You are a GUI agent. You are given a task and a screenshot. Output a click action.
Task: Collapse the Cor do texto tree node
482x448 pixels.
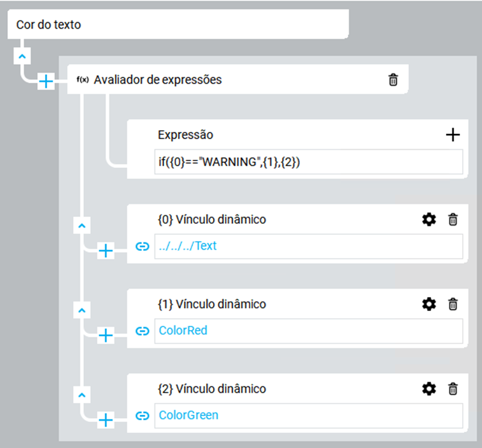[x=21, y=57]
